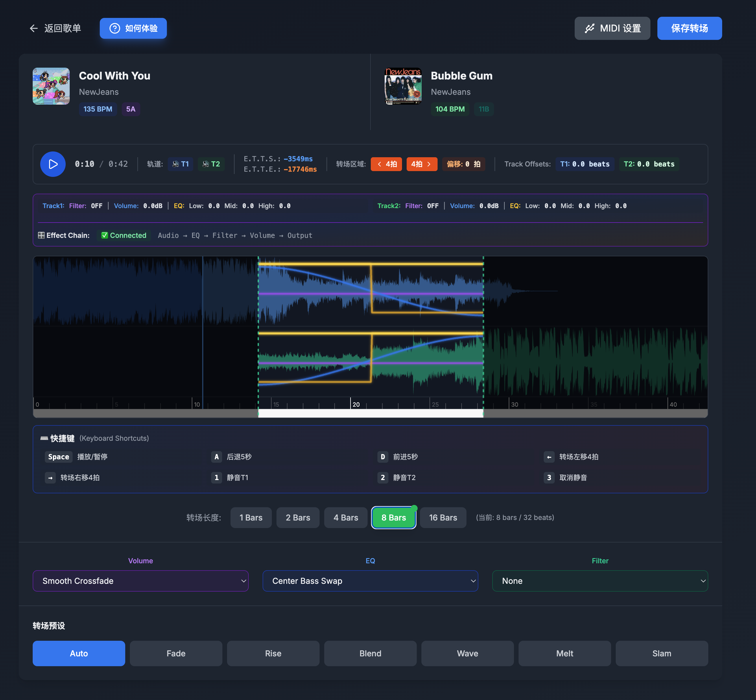The height and width of the screenshot is (700, 756).
Task: Open Filter dropdown set to None
Action: tap(600, 581)
